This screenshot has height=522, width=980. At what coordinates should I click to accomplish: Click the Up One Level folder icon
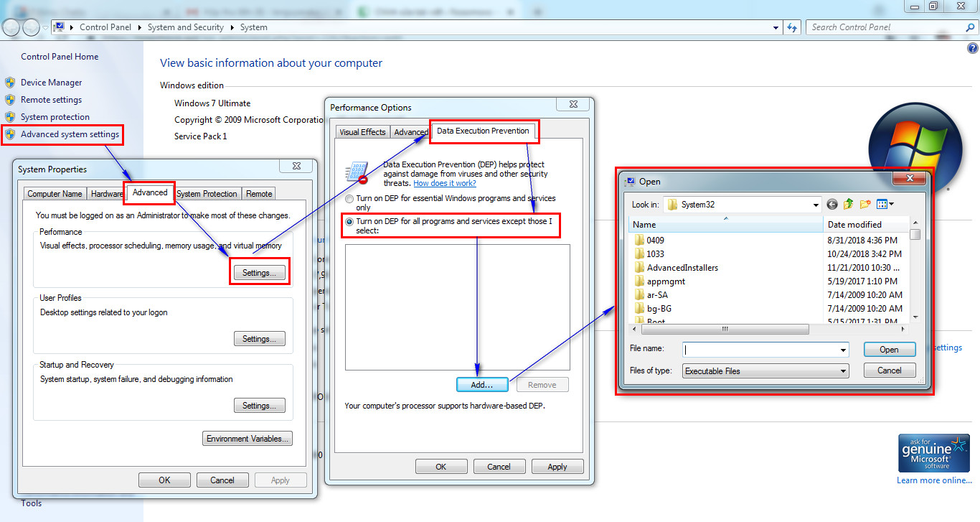[x=849, y=205]
